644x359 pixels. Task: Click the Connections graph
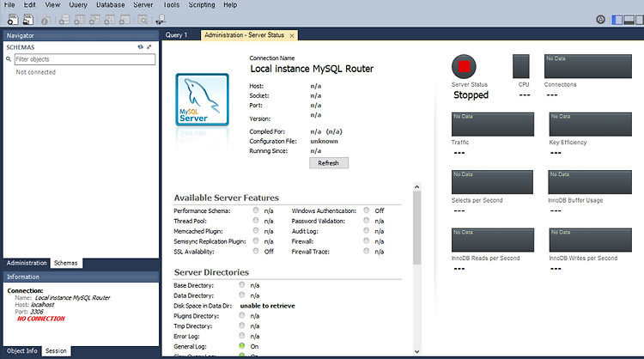[587, 66]
